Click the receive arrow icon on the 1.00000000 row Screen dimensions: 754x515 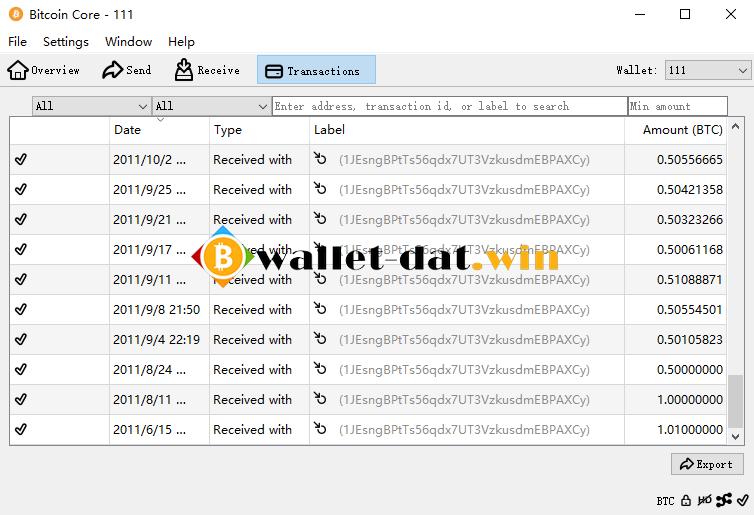[x=320, y=398]
